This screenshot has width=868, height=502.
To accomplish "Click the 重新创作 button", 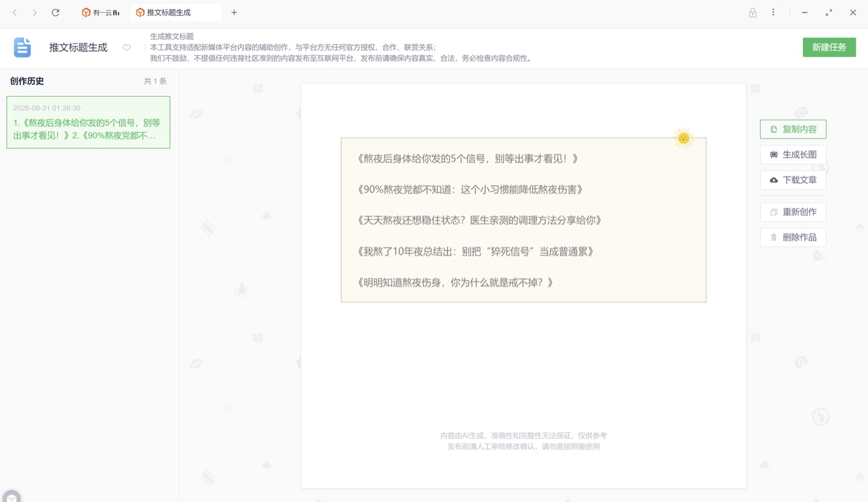I will point(793,212).
